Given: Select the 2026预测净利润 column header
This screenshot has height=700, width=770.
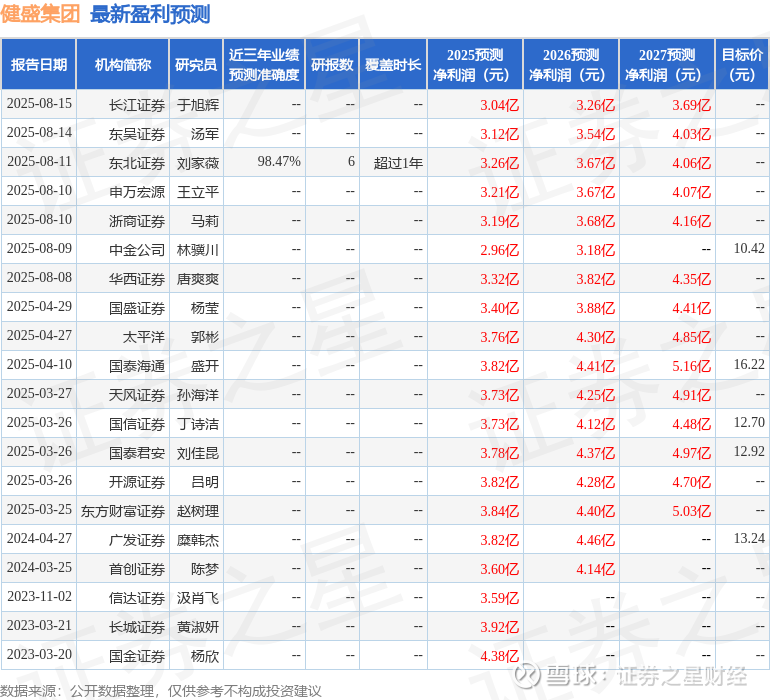Looking at the screenshot, I should [571, 64].
